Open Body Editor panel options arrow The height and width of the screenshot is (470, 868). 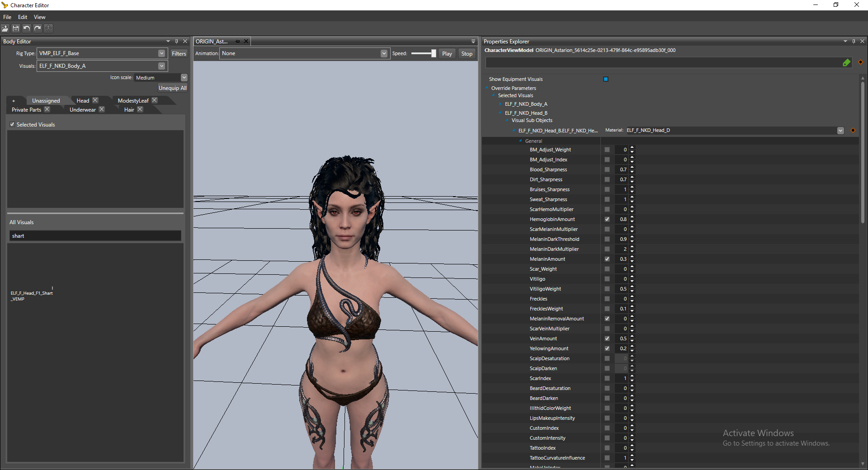pos(168,41)
